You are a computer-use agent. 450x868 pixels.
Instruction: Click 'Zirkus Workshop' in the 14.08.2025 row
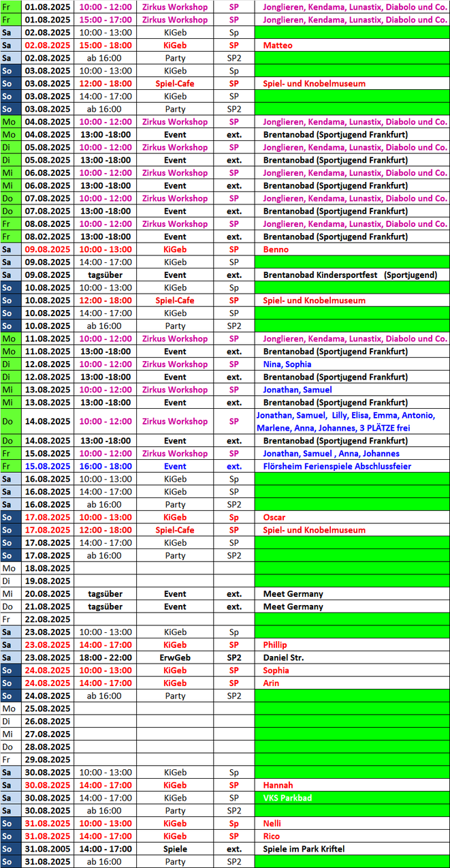coord(175,421)
